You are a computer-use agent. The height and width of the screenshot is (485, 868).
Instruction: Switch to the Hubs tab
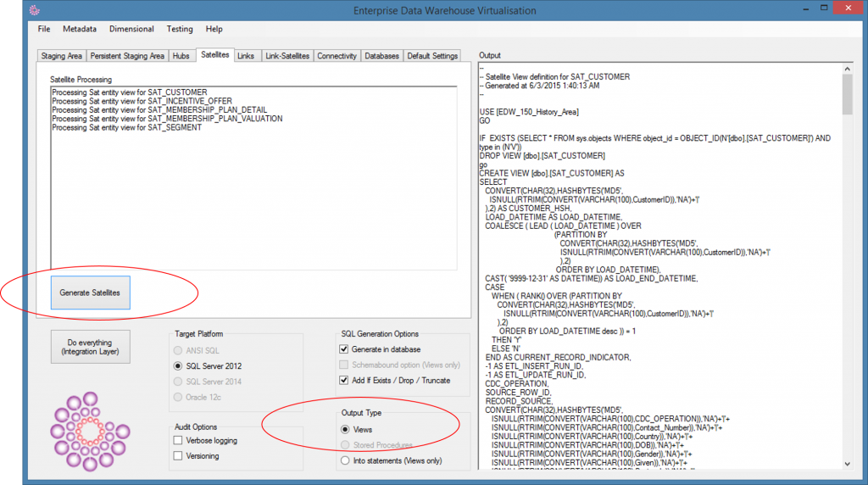pyautogui.click(x=181, y=56)
